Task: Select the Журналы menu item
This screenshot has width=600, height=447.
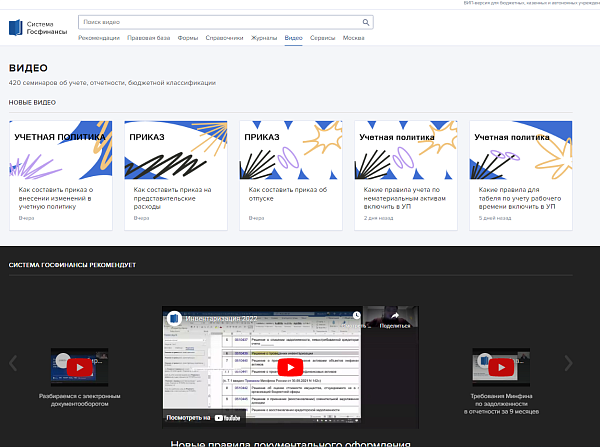Action: (x=264, y=38)
